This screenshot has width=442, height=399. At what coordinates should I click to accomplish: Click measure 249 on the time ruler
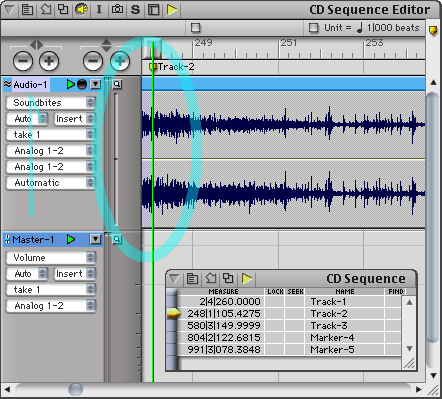(203, 43)
